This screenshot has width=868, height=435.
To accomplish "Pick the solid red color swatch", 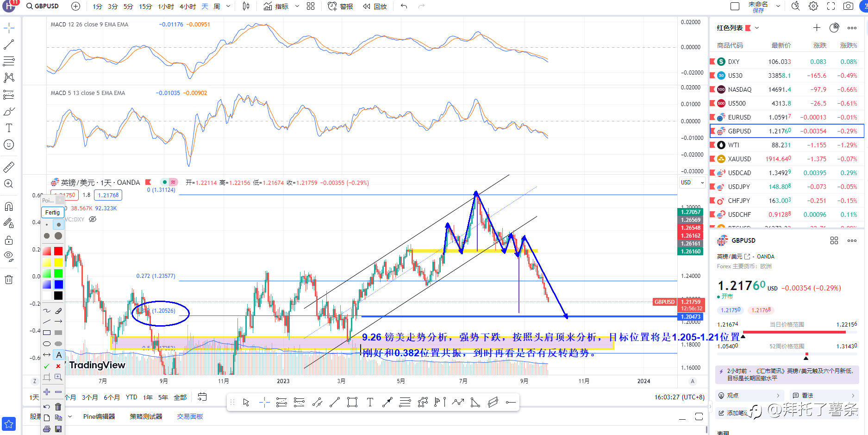I will 58,251.
